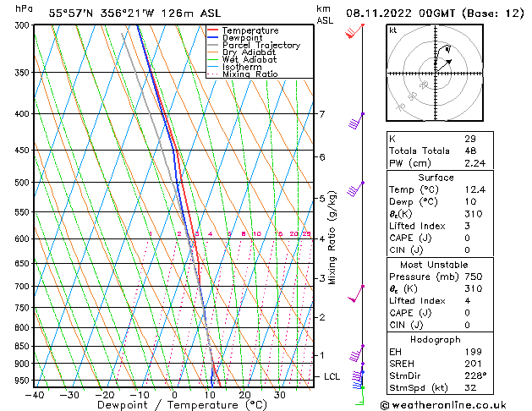This screenshot has width=532, height=411.
Task: Click the LCL marker label
Action: 332,377
